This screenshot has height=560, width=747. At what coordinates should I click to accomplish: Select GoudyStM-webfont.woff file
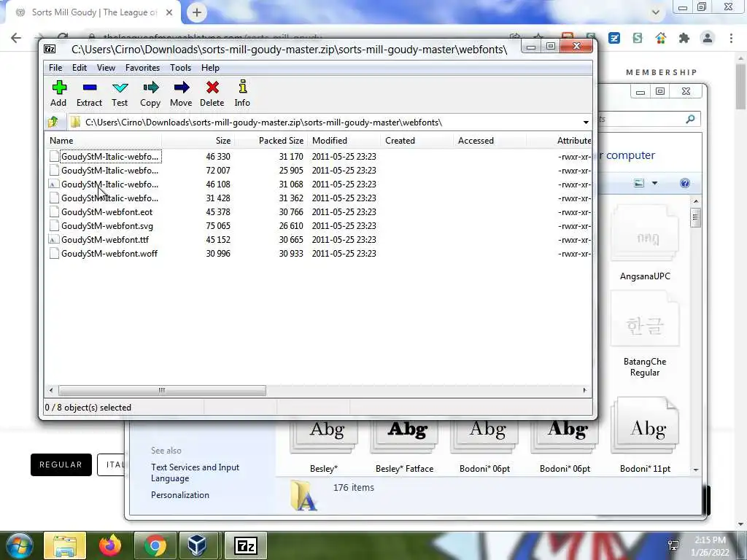109,253
